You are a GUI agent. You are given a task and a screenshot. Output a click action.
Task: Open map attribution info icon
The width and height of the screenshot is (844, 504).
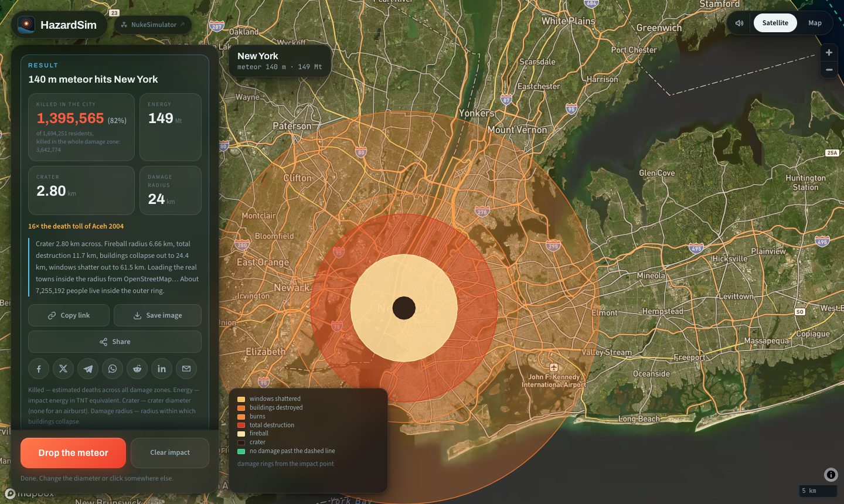(831, 475)
